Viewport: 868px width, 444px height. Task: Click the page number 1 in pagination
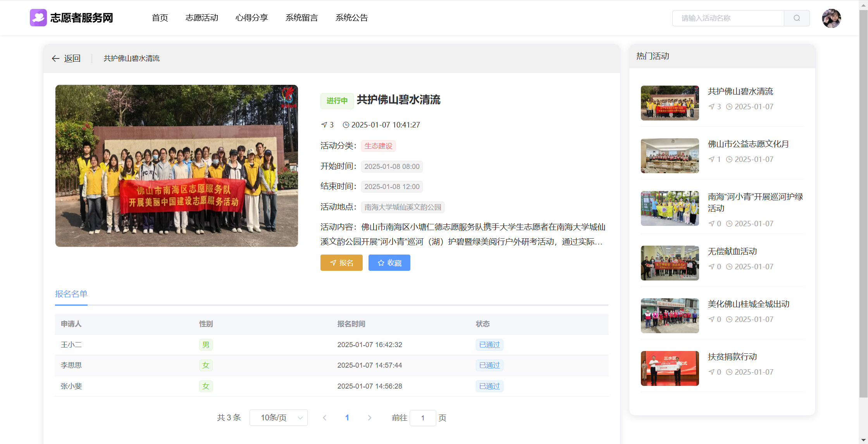[347, 418]
